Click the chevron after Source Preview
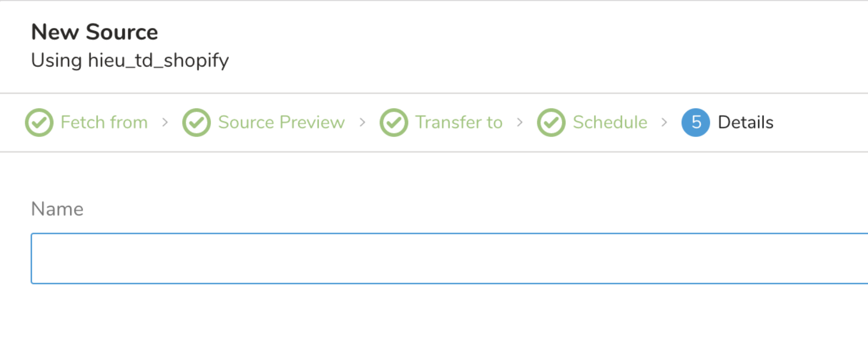 pos(362,123)
